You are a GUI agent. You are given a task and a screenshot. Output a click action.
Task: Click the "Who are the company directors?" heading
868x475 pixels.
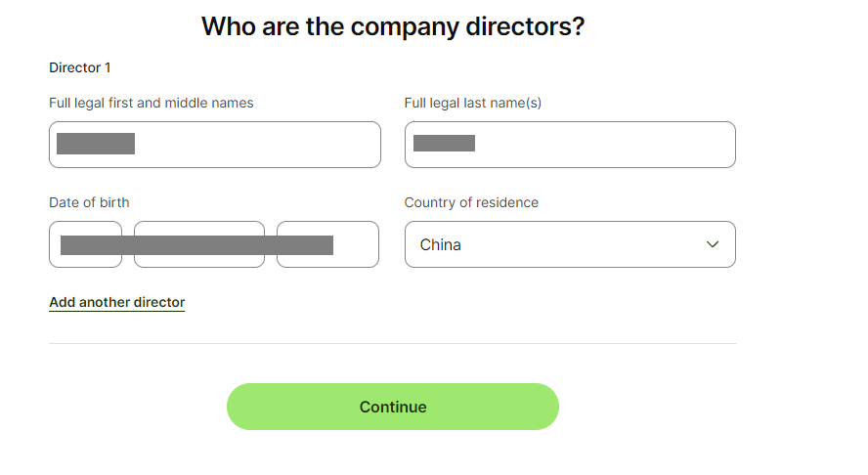tap(393, 26)
